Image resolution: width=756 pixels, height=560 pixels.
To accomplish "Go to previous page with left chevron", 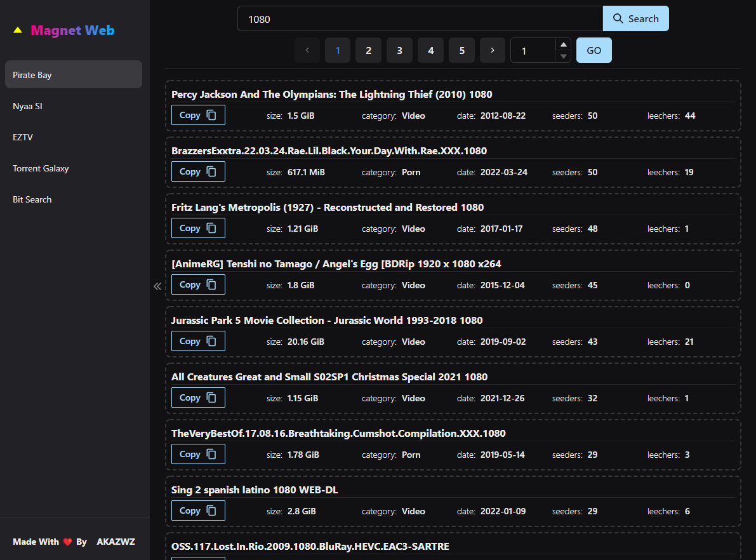I will click(307, 50).
